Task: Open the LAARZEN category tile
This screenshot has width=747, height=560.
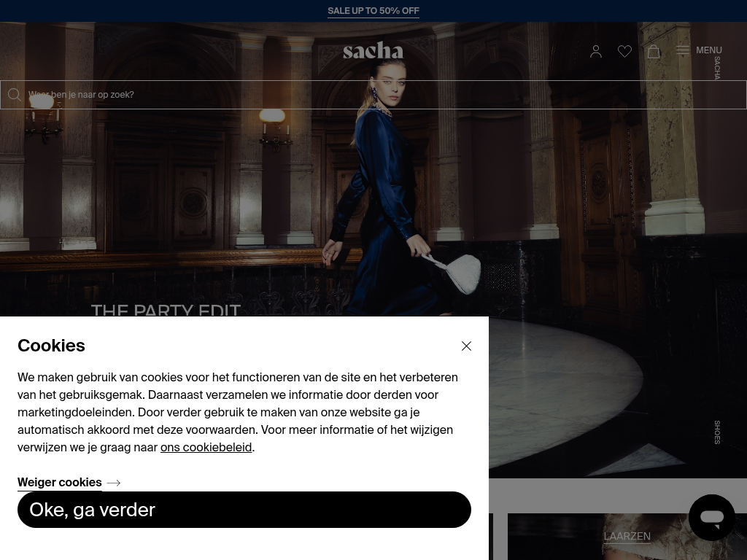Action: [627, 536]
